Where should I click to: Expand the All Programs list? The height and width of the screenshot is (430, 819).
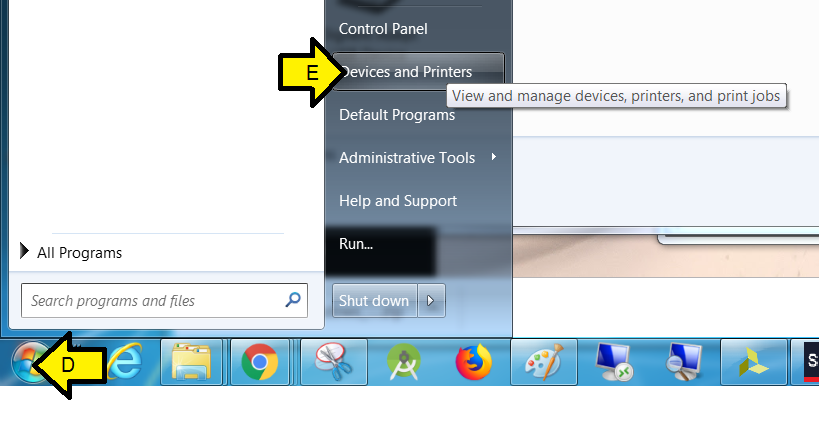point(71,252)
